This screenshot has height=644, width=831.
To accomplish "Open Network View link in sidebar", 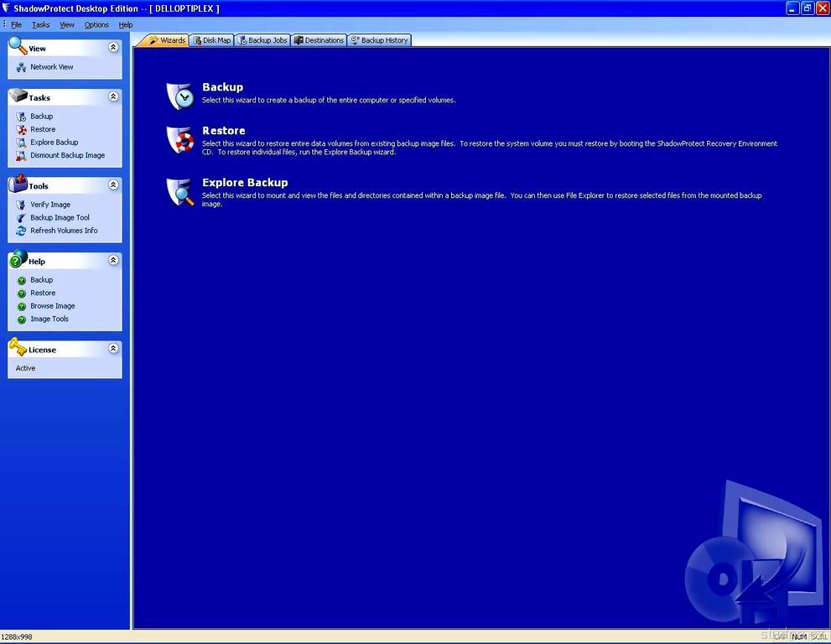I will [x=52, y=67].
